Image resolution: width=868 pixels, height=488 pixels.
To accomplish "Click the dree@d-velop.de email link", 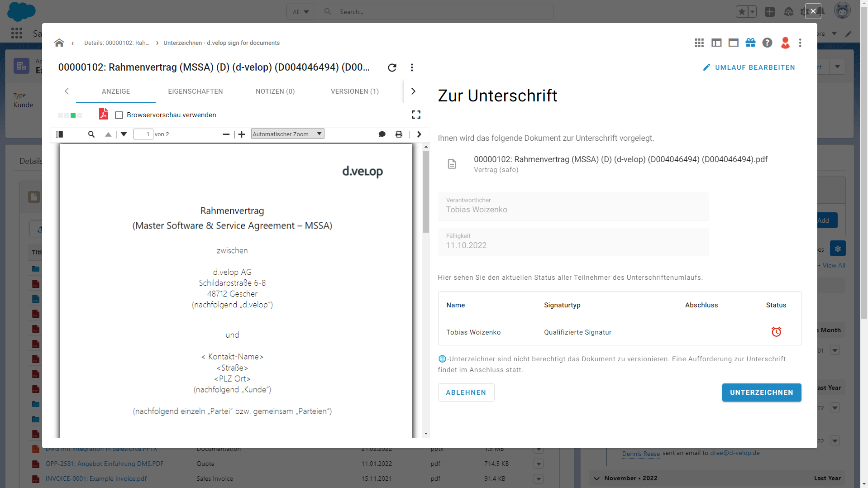I will click(735, 453).
